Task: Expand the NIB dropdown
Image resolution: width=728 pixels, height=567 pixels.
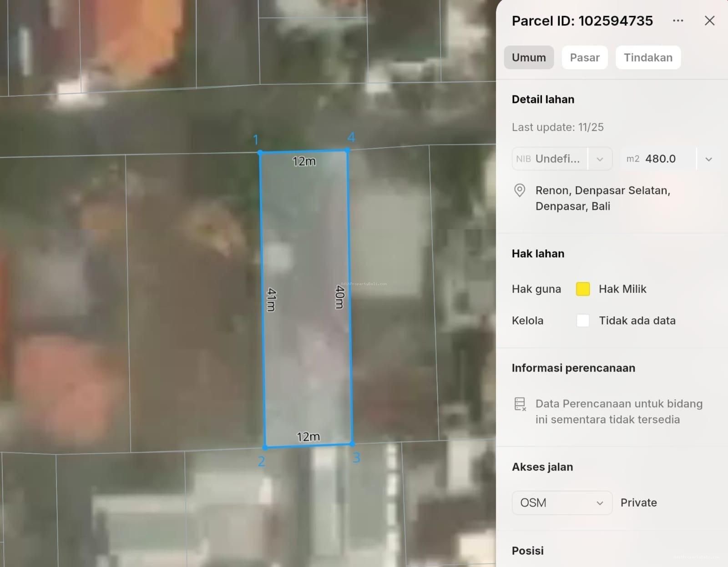Action: click(600, 159)
